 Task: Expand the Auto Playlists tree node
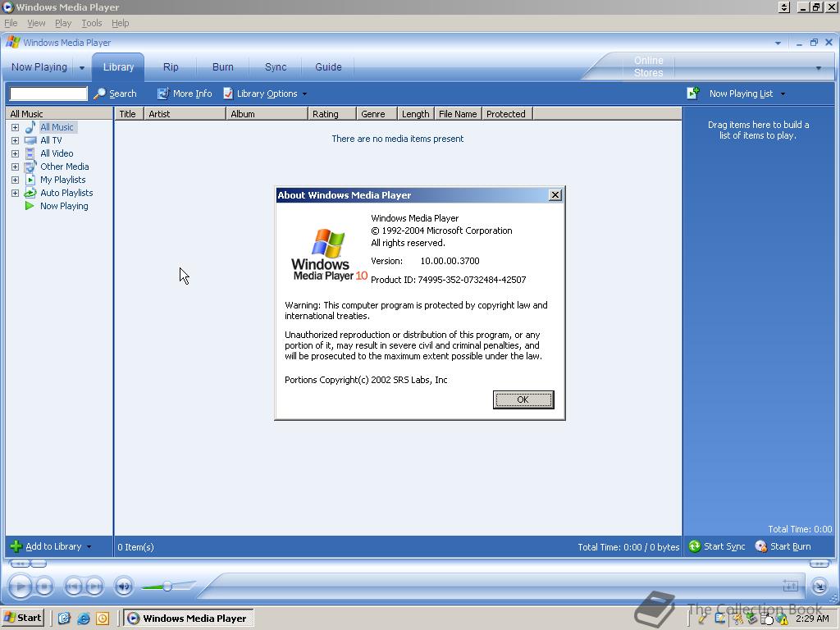[15, 193]
